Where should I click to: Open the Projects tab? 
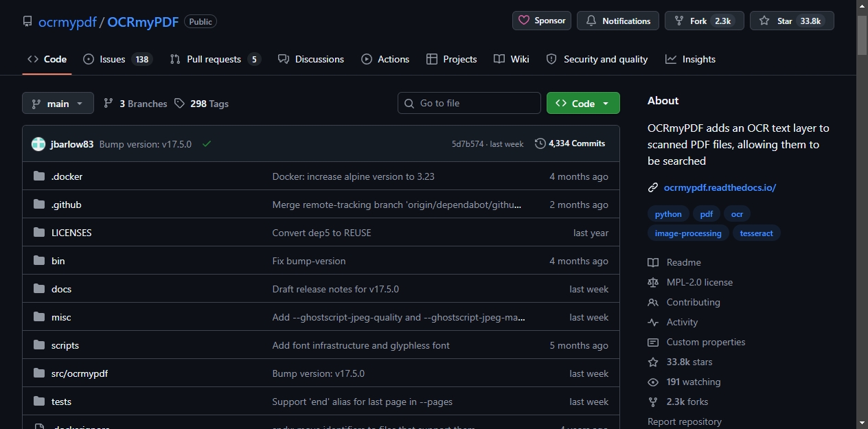coord(451,59)
